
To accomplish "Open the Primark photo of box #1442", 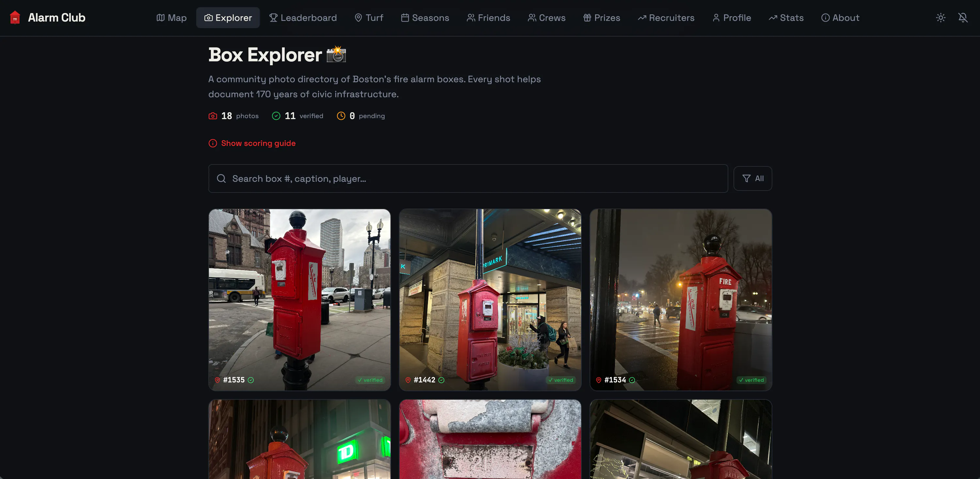I will click(x=490, y=300).
